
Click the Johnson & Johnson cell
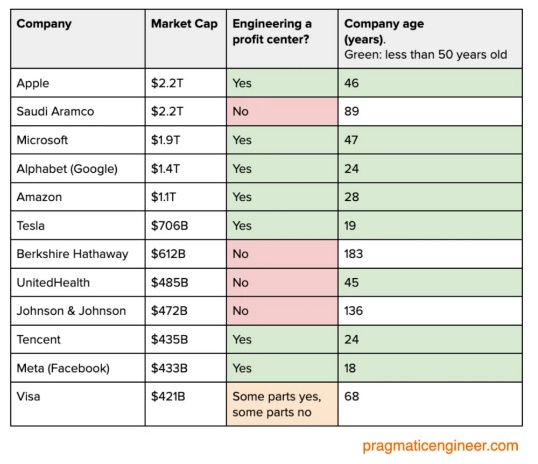click(x=78, y=311)
